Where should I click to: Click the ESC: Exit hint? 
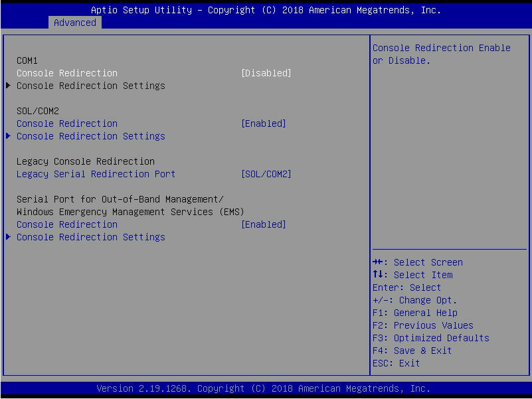click(397, 363)
